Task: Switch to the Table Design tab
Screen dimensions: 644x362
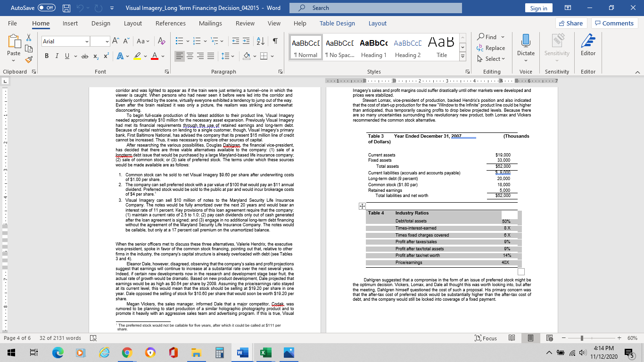Action: [x=337, y=23]
